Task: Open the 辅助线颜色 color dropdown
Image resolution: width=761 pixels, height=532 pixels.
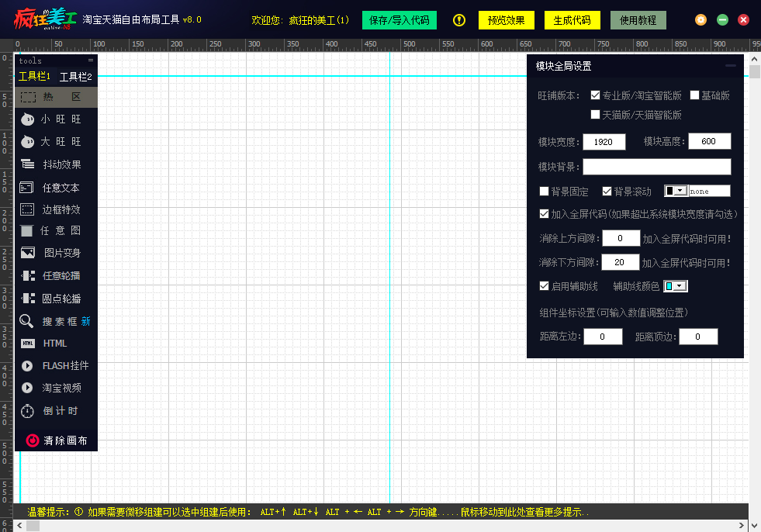Action: (676, 286)
